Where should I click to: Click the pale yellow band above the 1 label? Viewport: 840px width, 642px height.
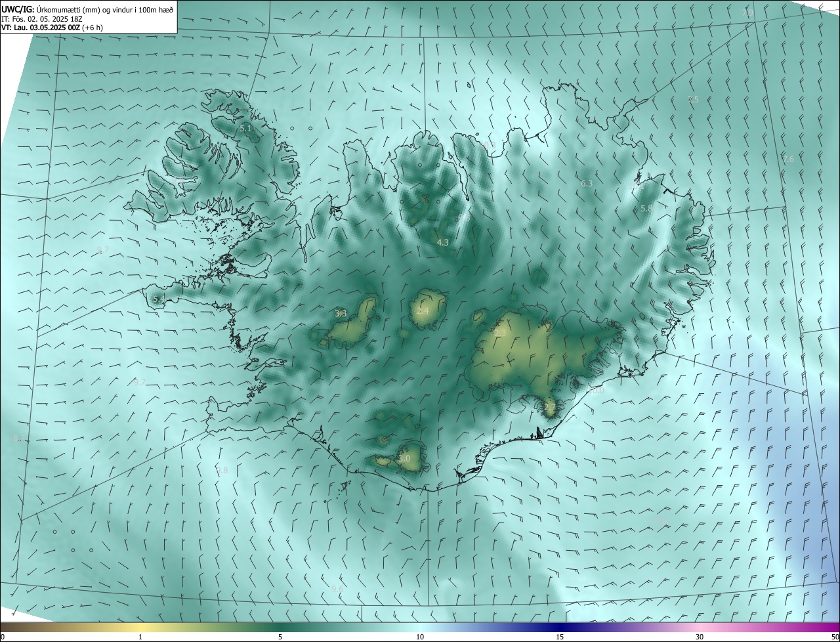click(x=140, y=627)
